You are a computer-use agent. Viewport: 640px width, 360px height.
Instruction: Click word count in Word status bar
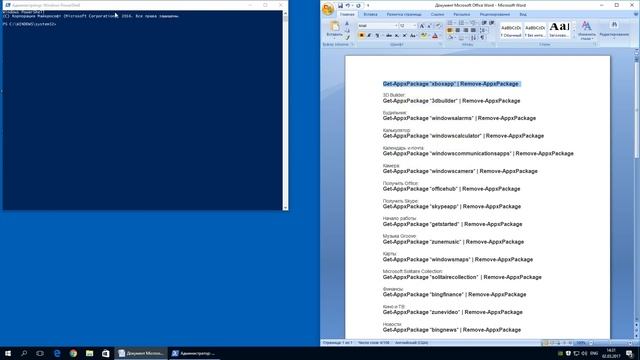point(373,343)
